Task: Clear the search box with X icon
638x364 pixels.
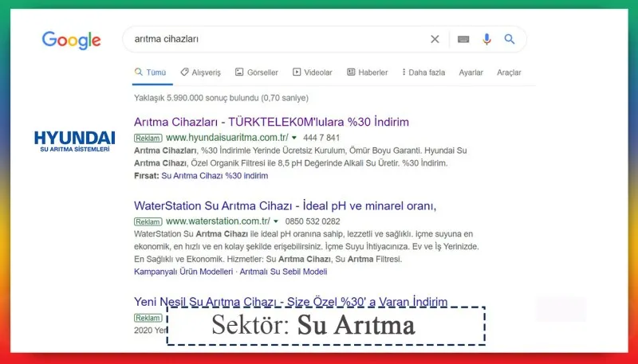Action: (x=435, y=39)
